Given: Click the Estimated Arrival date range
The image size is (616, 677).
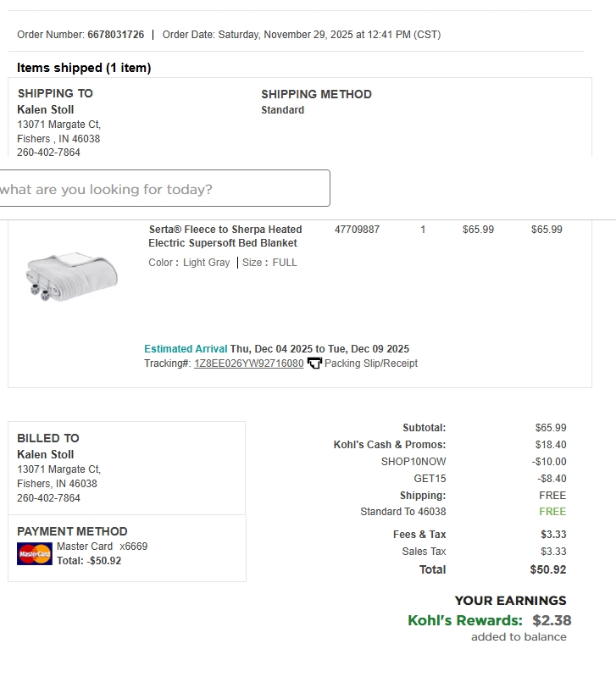Looking at the screenshot, I should tap(319, 349).
